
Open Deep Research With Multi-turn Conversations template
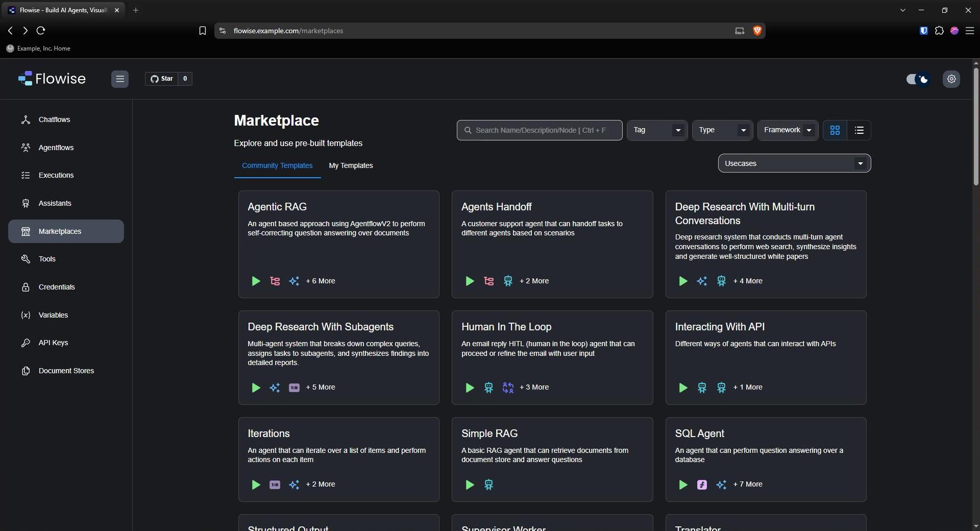coord(766,244)
